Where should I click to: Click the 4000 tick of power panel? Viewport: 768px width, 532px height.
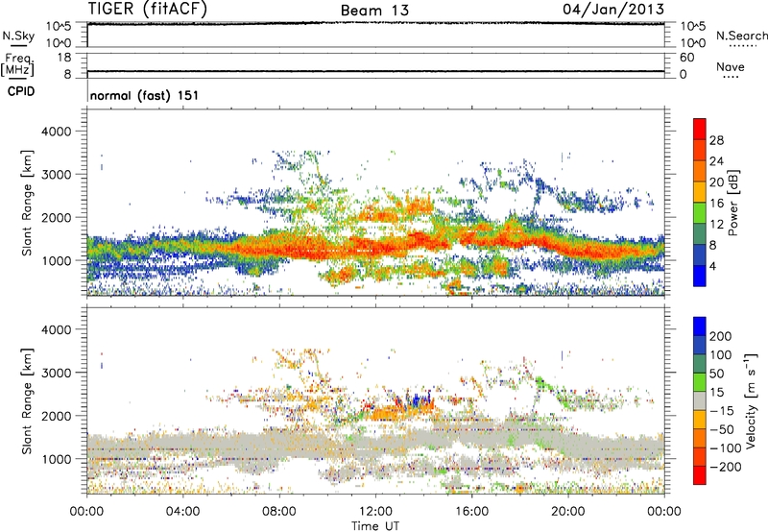(56, 132)
